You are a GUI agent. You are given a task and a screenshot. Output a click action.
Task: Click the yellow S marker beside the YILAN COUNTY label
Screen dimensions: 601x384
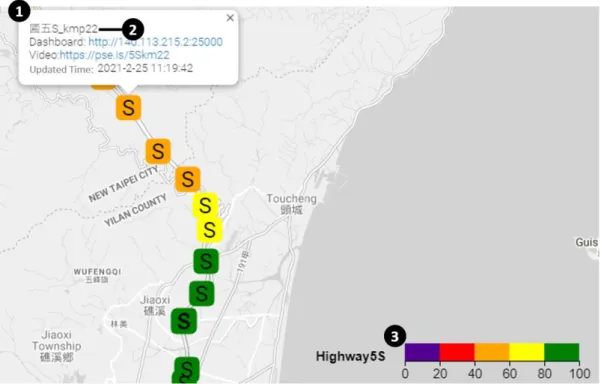[x=205, y=205]
